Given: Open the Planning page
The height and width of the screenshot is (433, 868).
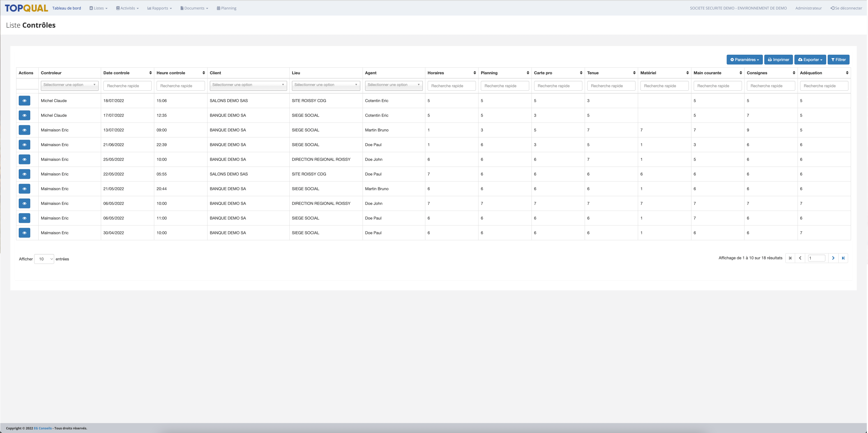Looking at the screenshot, I should (x=226, y=8).
